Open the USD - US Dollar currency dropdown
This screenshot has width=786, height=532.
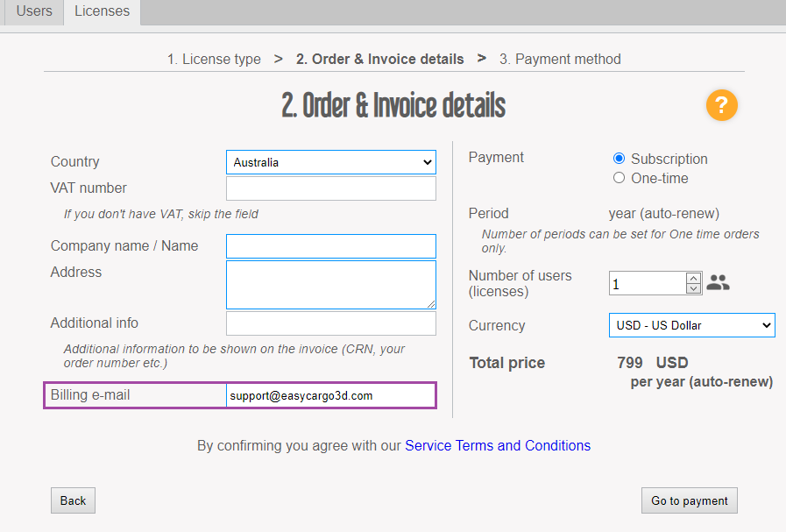(x=691, y=325)
